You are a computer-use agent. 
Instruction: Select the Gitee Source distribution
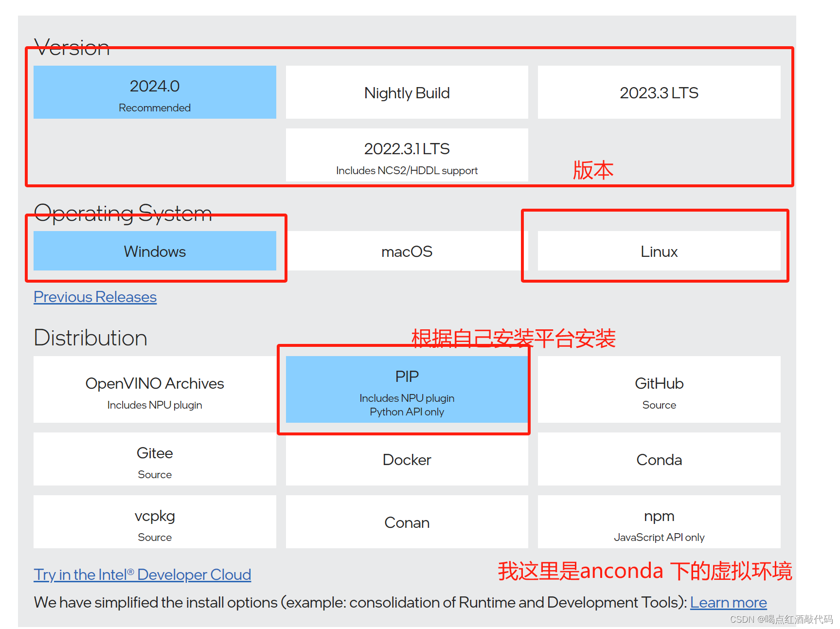(x=154, y=459)
